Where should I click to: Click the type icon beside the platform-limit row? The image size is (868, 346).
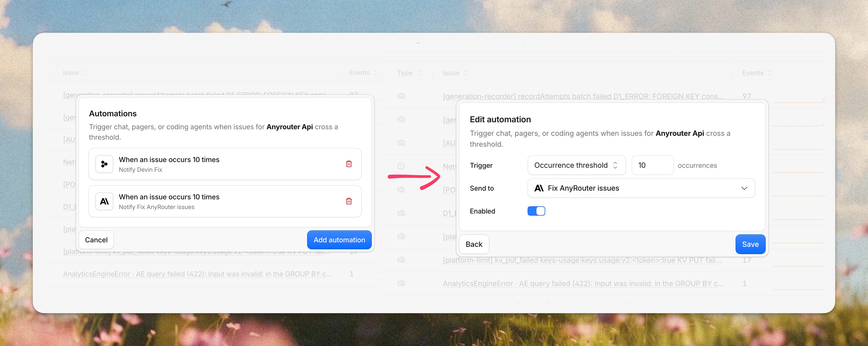point(401,260)
